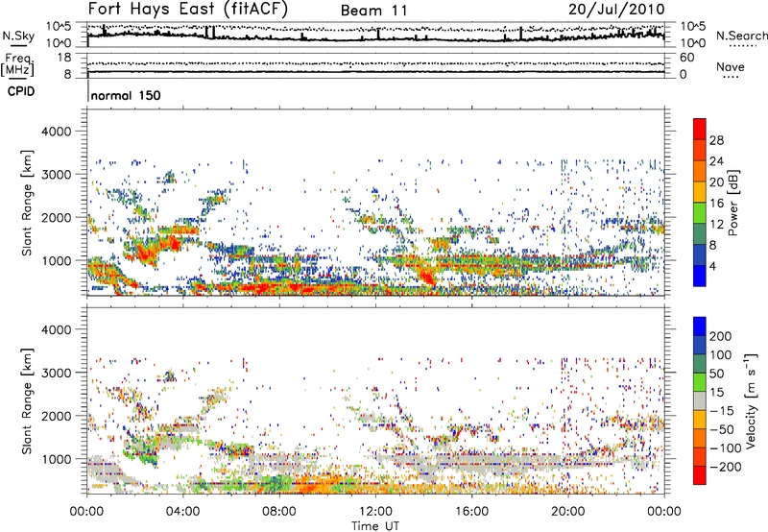
Task: Click the '18' frequency axis tick
Action: click(x=64, y=58)
